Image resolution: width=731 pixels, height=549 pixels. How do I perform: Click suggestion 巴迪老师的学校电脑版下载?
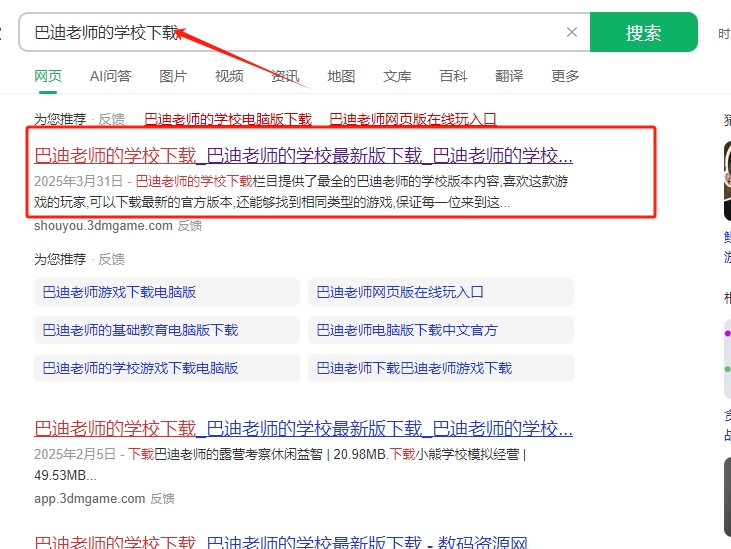pyautogui.click(x=228, y=119)
